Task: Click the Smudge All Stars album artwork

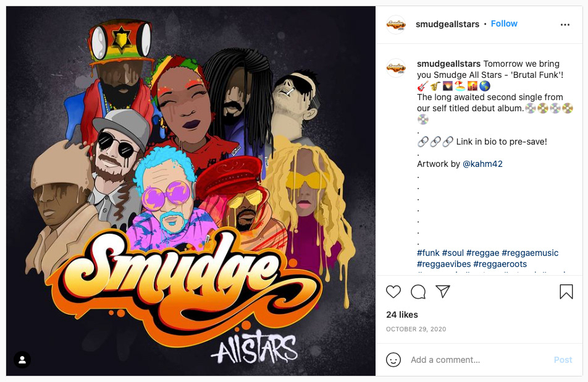Action: (190, 190)
